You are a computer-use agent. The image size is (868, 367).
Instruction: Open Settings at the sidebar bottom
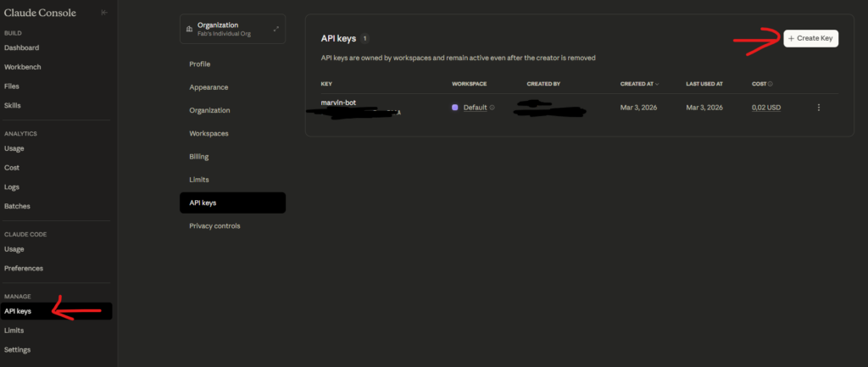[x=18, y=349]
